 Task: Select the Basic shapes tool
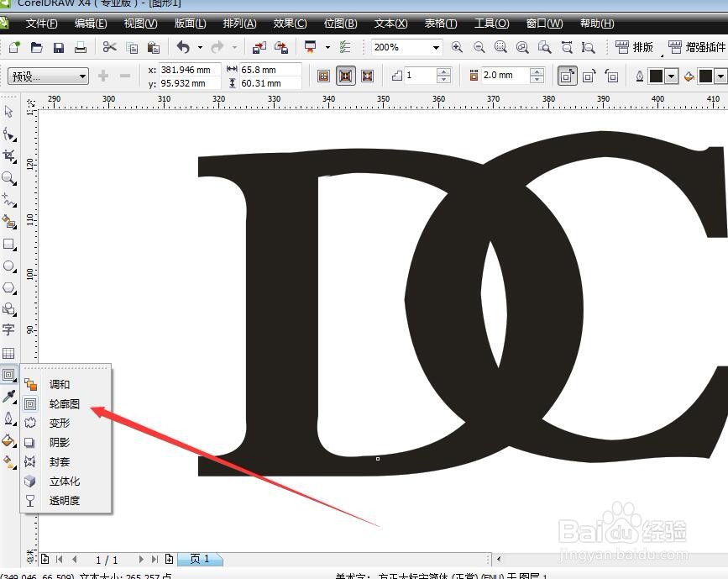point(9,309)
